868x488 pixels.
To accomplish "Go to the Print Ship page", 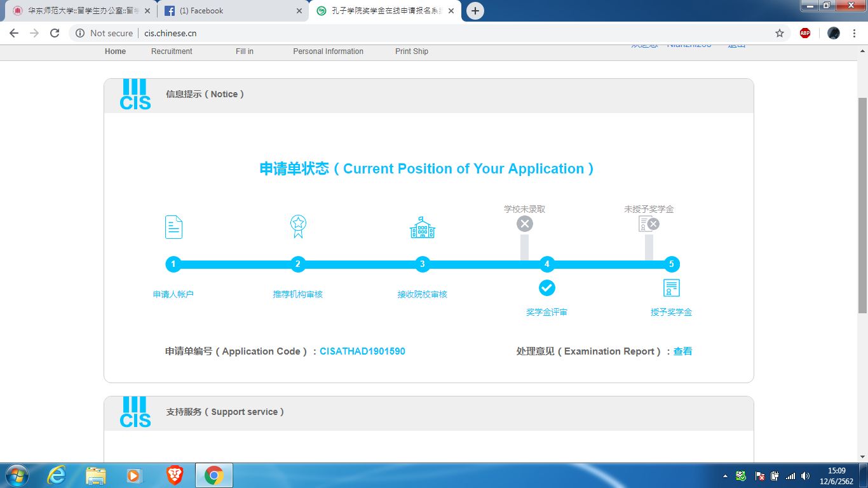I will (412, 51).
